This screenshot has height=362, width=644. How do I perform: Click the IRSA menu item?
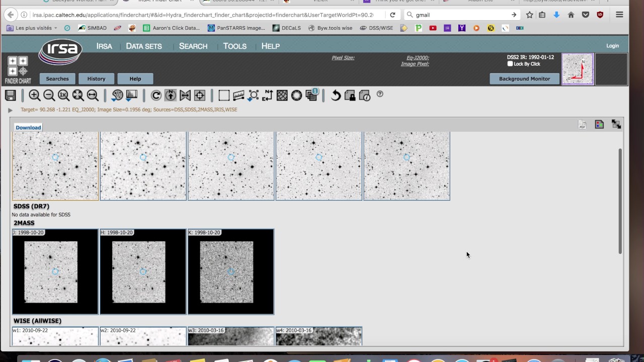[104, 46]
